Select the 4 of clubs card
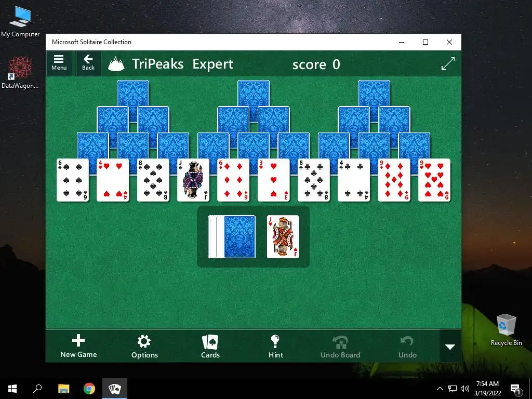The height and width of the screenshot is (399, 532). pyautogui.click(x=354, y=180)
